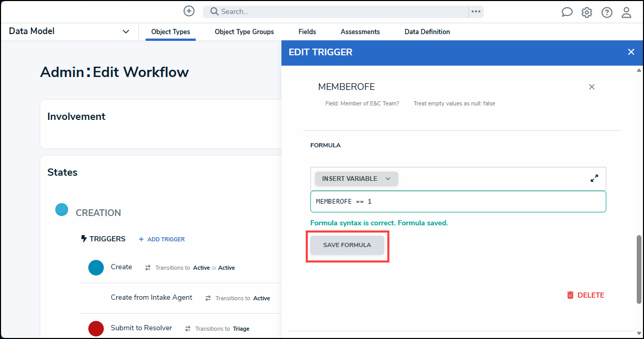Image resolution: width=644 pixels, height=339 pixels.
Task: Click the Save Formula button
Action: [x=347, y=245]
